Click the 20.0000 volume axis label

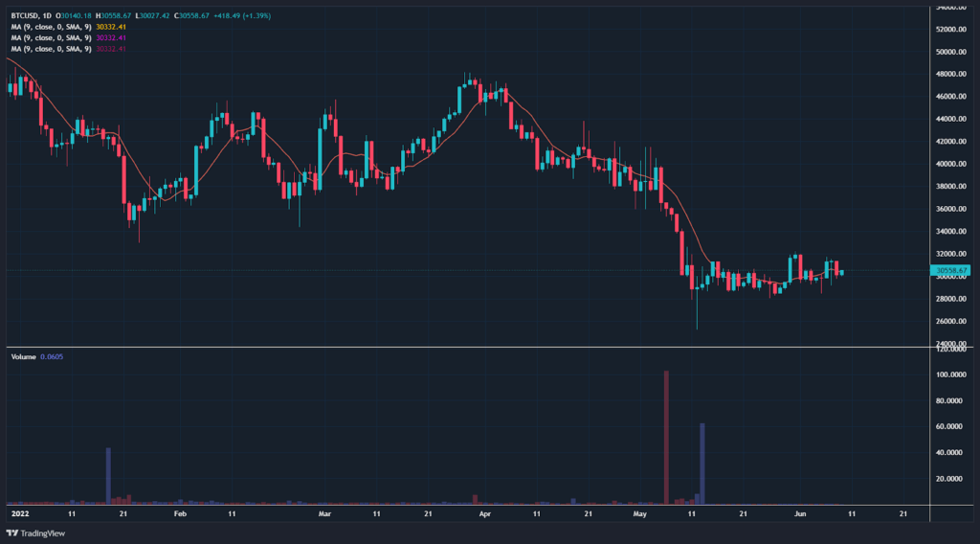(x=948, y=479)
